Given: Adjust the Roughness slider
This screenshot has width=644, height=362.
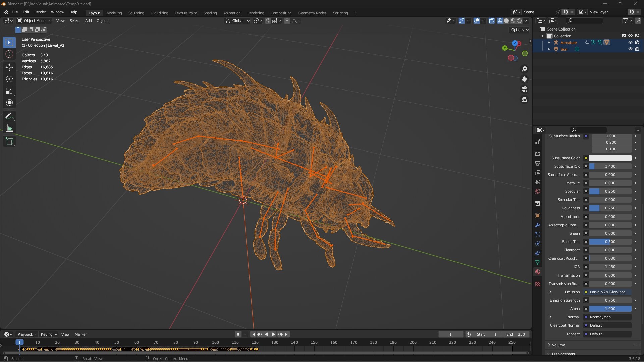Looking at the screenshot, I should pyautogui.click(x=610, y=208).
